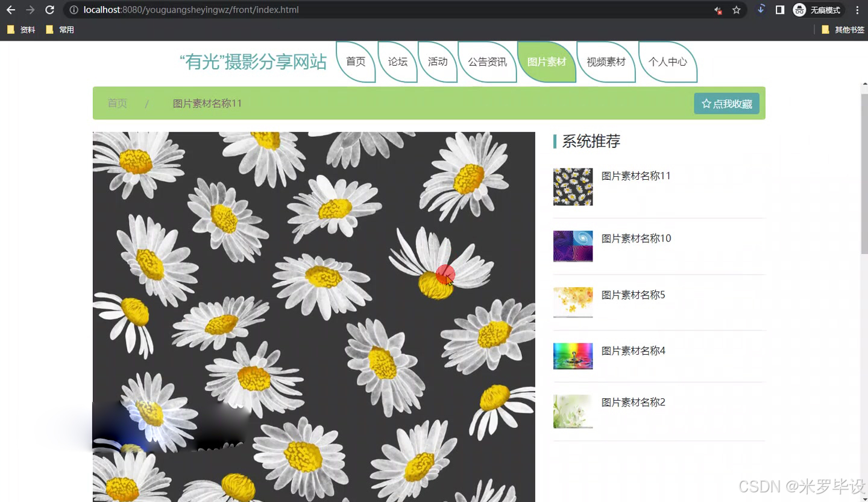Click the downloads arrow icon near address bar
This screenshot has width=868, height=502.
pyautogui.click(x=761, y=10)
